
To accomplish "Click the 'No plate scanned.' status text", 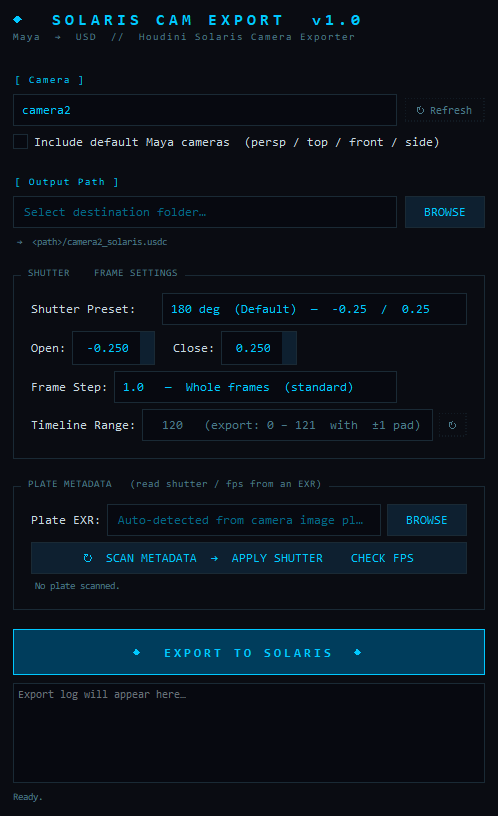I will tap(77, 586).
